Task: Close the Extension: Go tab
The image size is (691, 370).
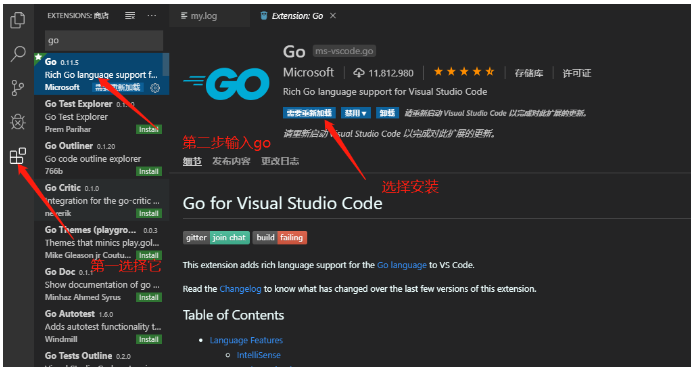Action: pyautogui.click(x=333, y=16)
